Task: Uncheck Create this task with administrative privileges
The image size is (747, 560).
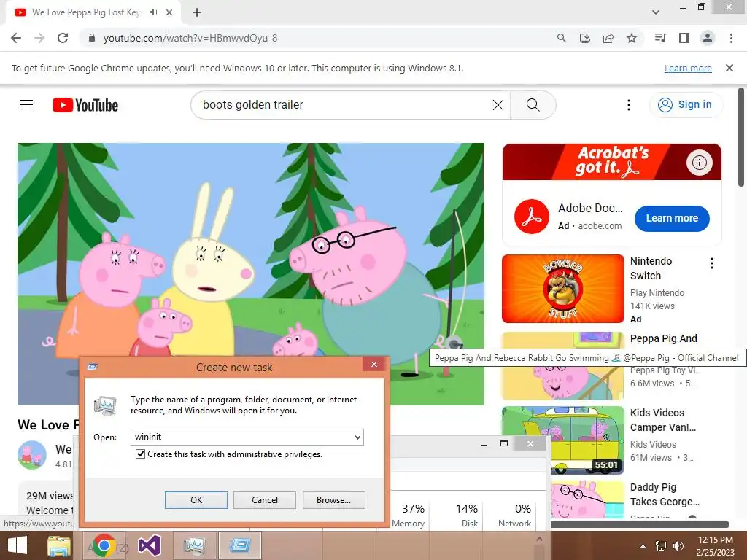Action: (140, 454)
